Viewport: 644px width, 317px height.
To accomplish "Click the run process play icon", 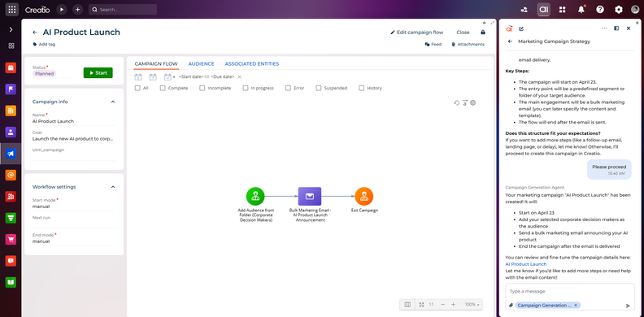I will click(x=62, y=9).
